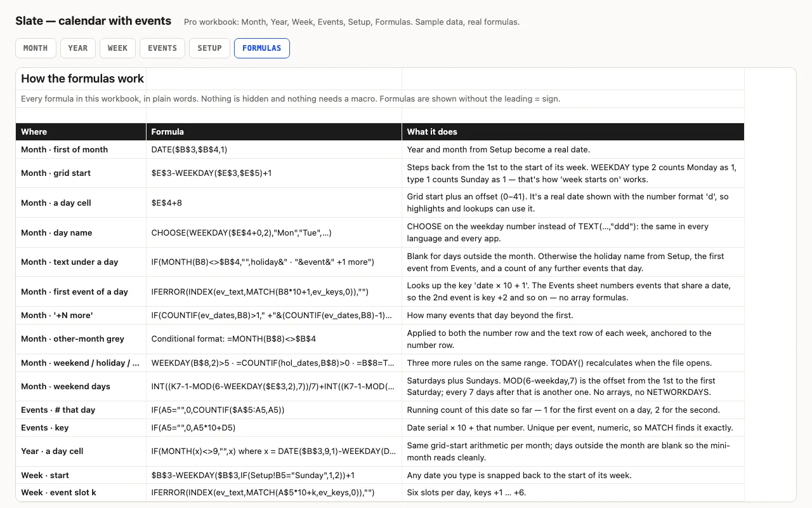This screenshot has height=508, width=812.
Task: Select the 'Month · text under a day' cell
Action: [x=81, y=262]
